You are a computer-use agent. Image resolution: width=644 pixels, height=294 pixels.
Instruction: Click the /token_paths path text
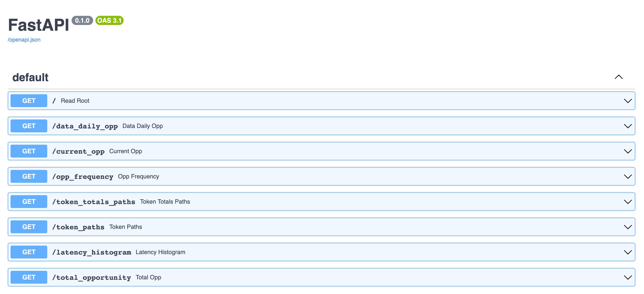pyautogui.click(x=78, y=227)
